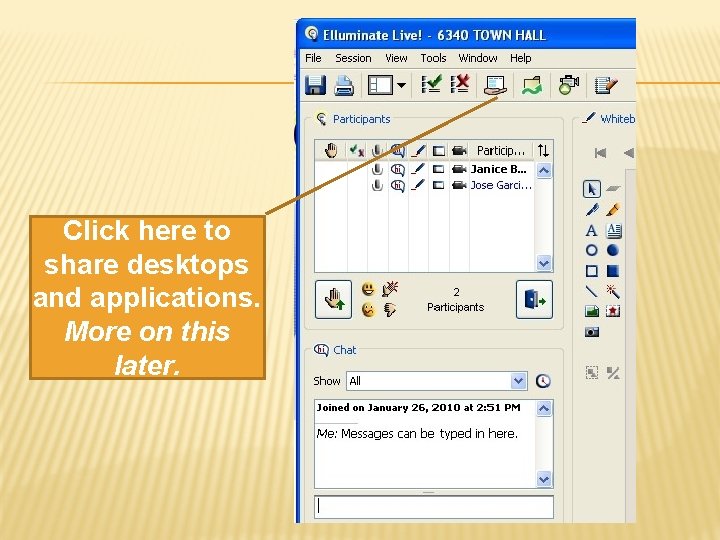Click participants list scroll up arrow
Image resolution: width=720 pixels, height=540 pixels.
click(x=544, y=171)
